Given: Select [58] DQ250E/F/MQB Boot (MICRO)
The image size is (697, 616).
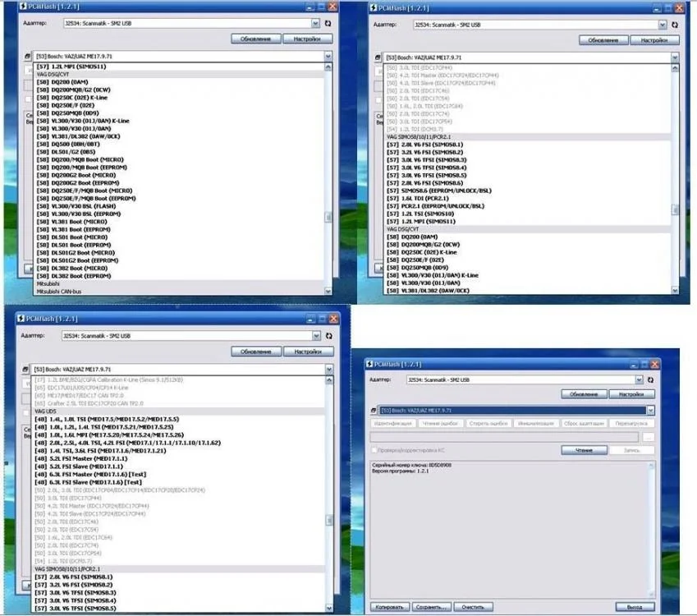Looking at the screenshot, I should (85, 191).
